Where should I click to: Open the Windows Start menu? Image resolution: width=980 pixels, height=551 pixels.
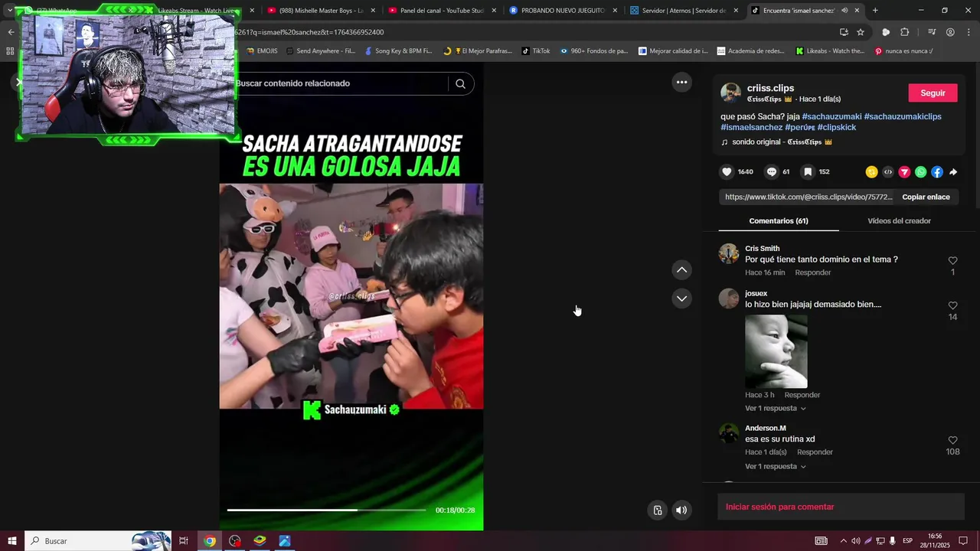pos(11,541)
